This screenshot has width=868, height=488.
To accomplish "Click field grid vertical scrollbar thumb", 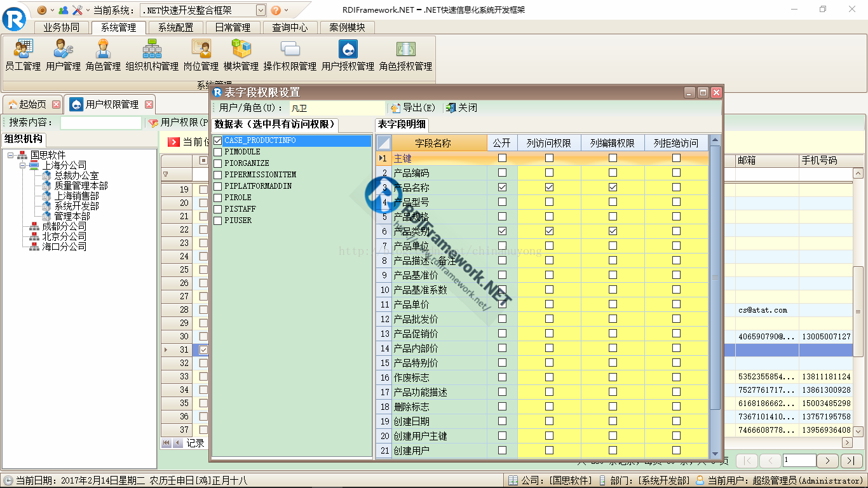I will pyautogui.click(x=715, y=277).
